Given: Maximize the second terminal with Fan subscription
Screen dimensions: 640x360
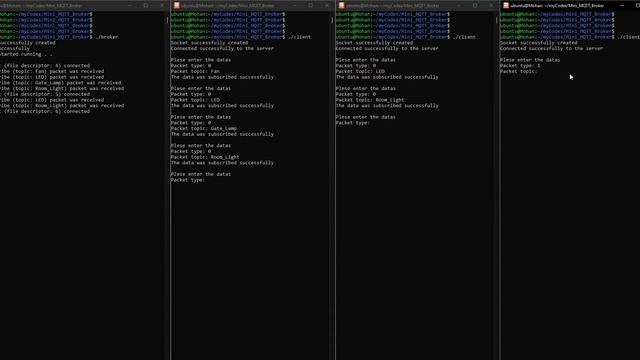Looking at the screenshot, I should point(311,5).
